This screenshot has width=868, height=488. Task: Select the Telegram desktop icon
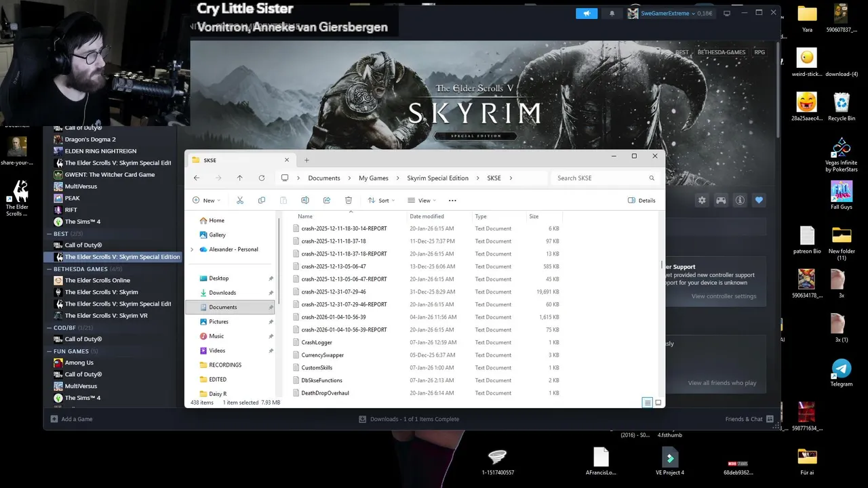pos(842,373)
